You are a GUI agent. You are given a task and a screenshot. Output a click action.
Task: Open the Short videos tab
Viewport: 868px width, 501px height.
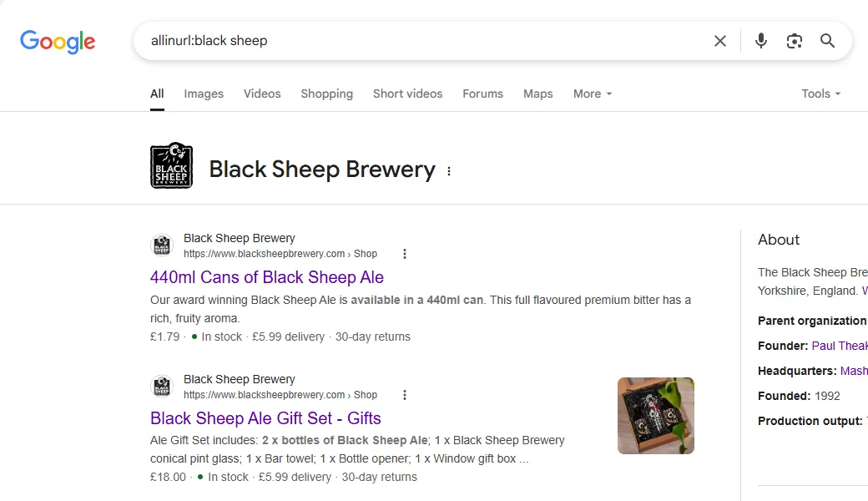pyautogui.click(x=408, y=94)
